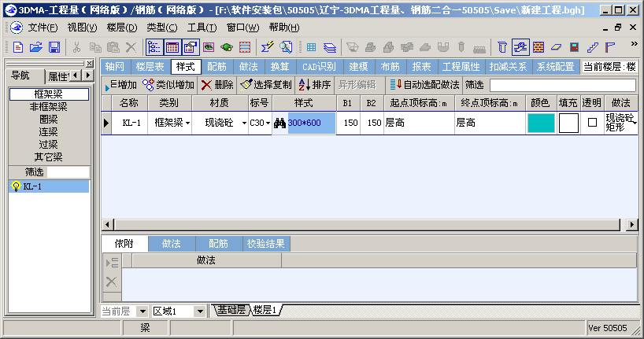This screenshot has height=339, width=644.
Task: Open the 当前层 dropdown at the bottom
Action: click(x=142, y=311)
